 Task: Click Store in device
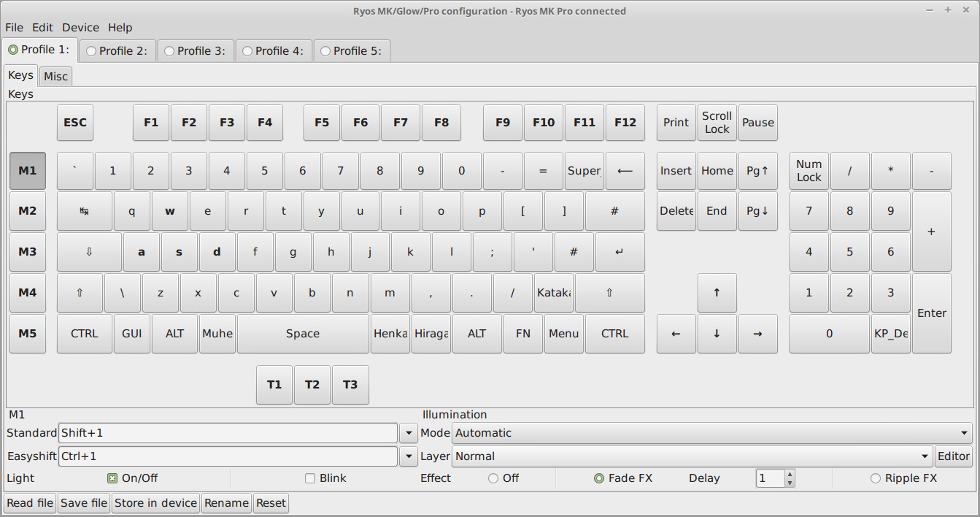155,503
